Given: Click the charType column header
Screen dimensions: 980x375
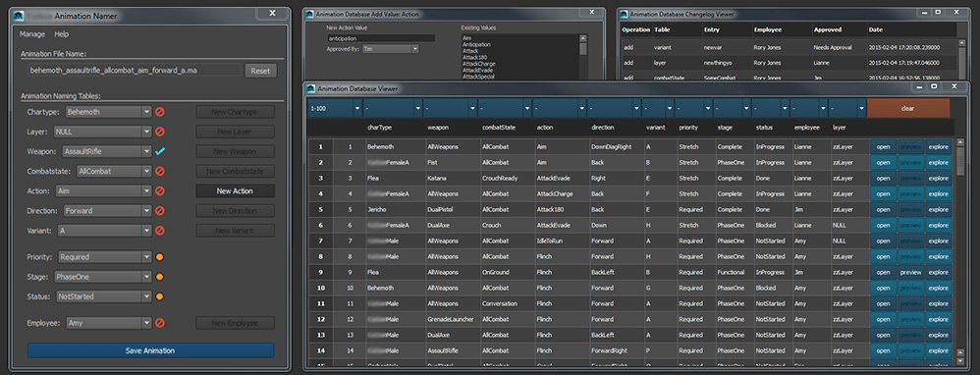Looking at the screenshot, I should pyautogui.click(x=379, y=128).
